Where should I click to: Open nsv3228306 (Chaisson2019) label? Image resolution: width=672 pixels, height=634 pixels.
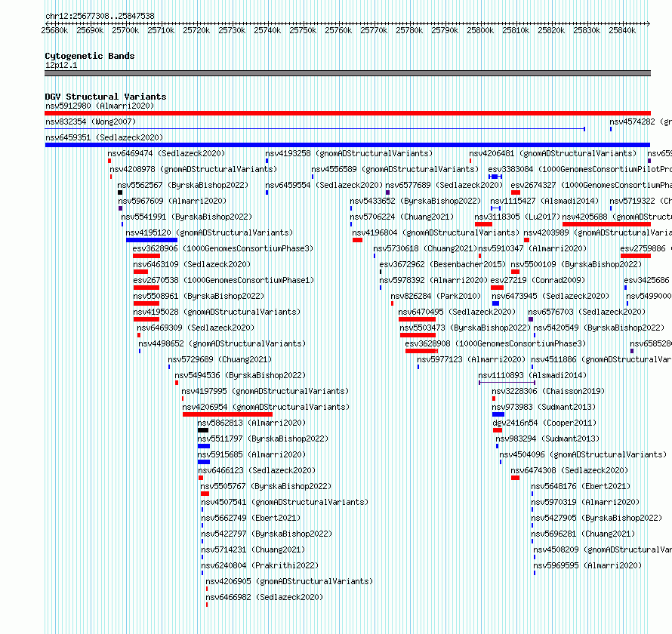tap(548, 391)
